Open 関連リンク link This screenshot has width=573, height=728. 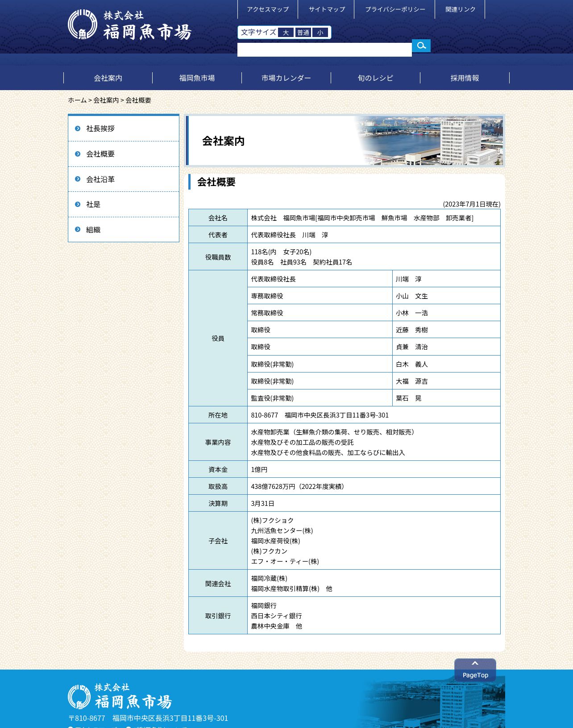(460, 9)
